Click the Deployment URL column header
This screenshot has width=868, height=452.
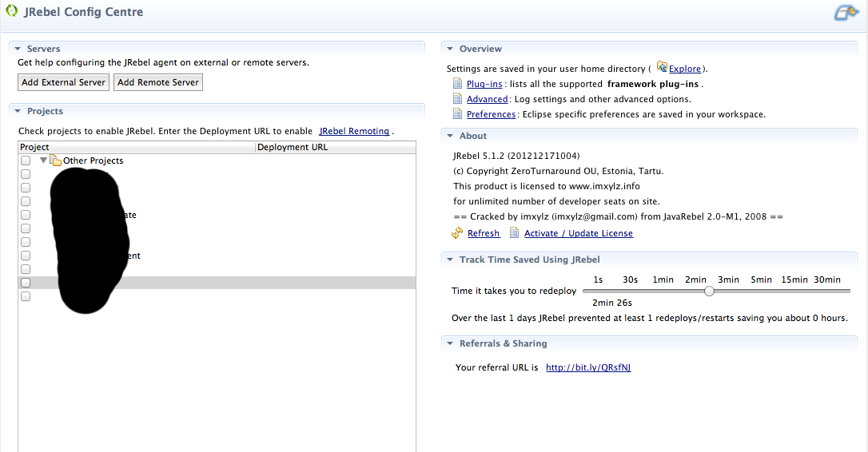coord(336,147)
